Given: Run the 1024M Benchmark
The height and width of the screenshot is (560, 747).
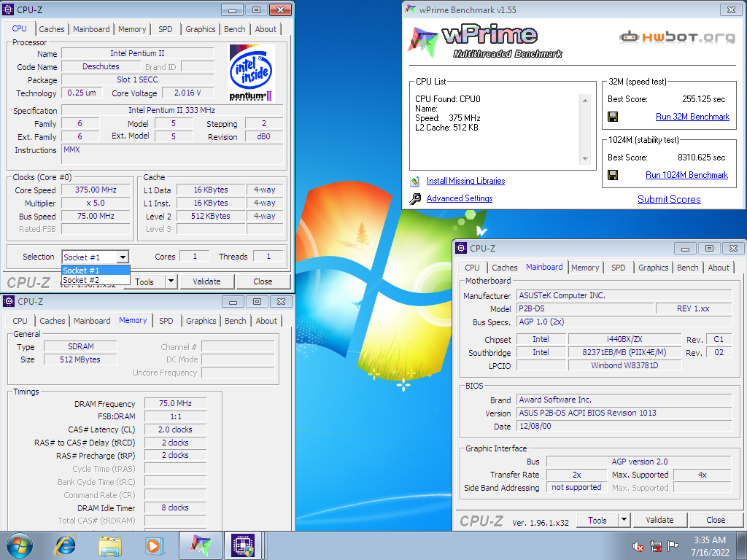Looking at the screenshot, I should (x=687, y=175).
